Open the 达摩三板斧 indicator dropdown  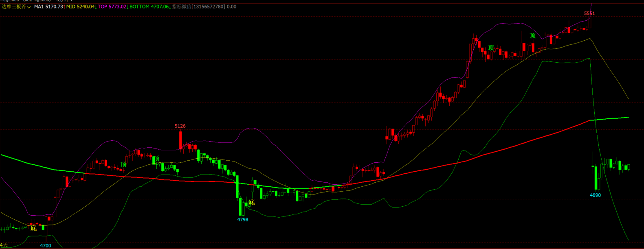[16, 7]
